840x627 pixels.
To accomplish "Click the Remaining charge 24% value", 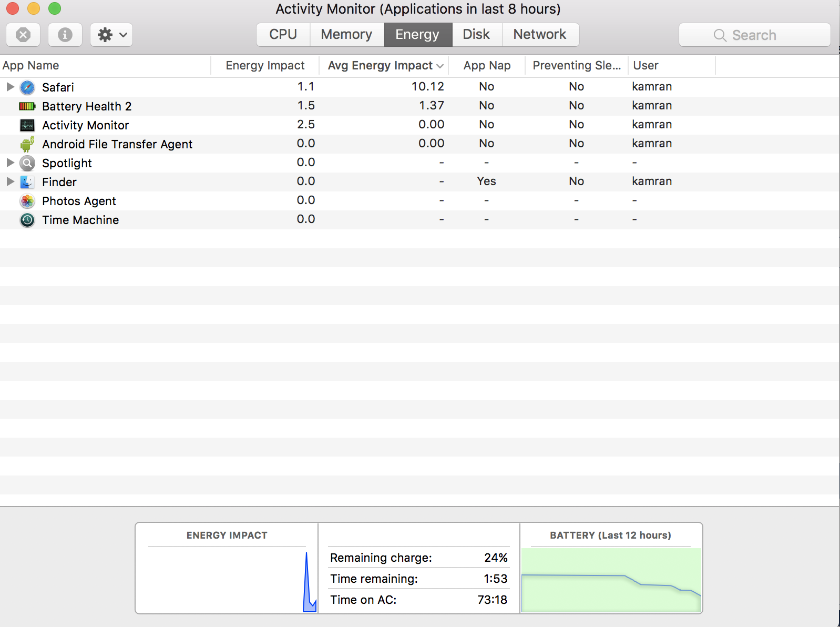I will pyautogui.click(x=496, y=558).
